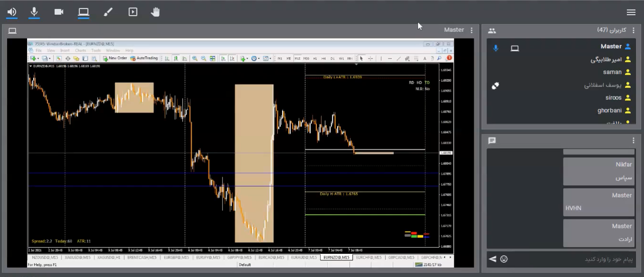The width and height of the screenshot is (644, 277).
Task: Open the hamburger main menu
Action: pos(631,12)
